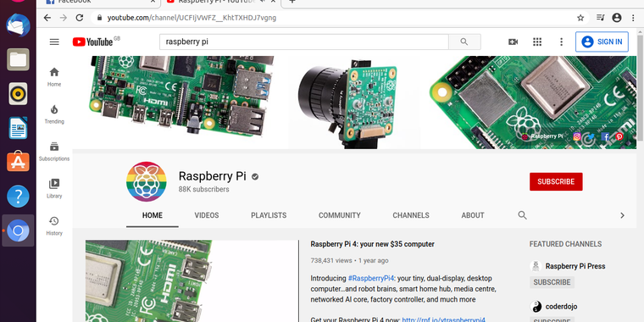Subscribe to Raspberry Pi Press channel

[x=552, y=282]
